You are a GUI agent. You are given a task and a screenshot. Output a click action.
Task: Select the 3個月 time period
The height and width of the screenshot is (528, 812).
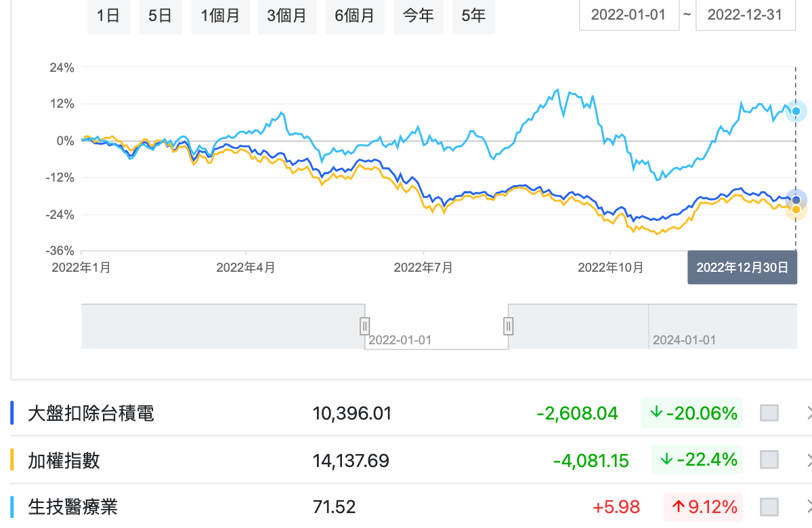click(287, 16)
